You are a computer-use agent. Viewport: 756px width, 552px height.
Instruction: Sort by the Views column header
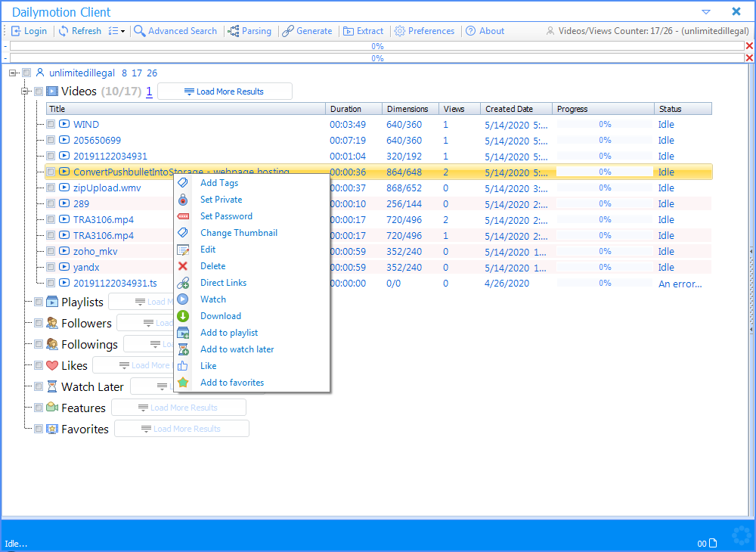pyautogui.click(x=460, y=109)
